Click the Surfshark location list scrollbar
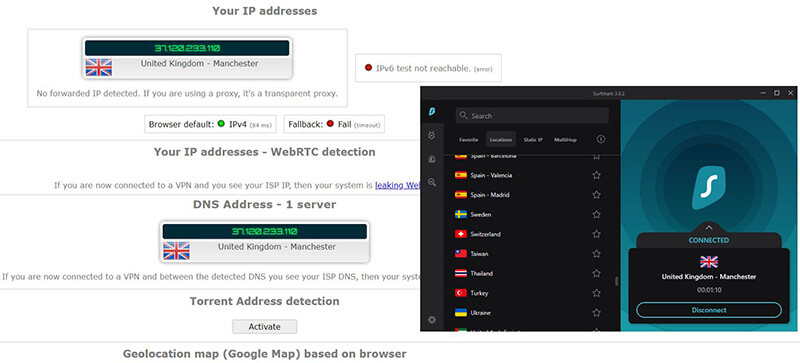The width and height of the screenshot is (800, 363). click(x=616, y=281)
